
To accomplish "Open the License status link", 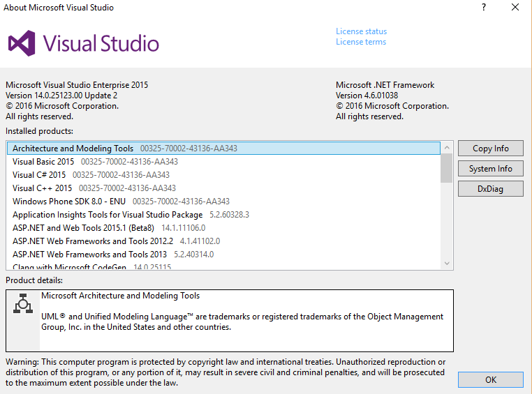I will point(361,31).
